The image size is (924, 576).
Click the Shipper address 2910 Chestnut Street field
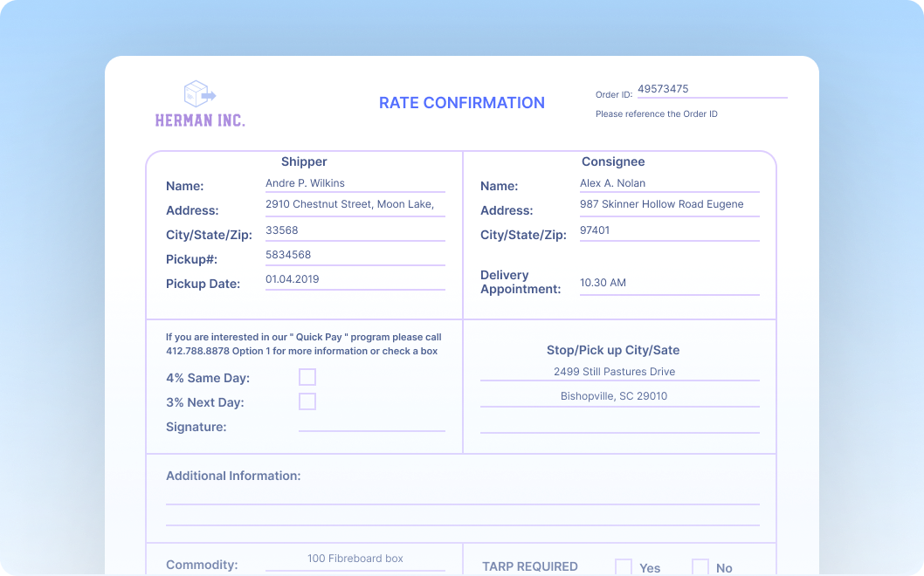(355, 204)
